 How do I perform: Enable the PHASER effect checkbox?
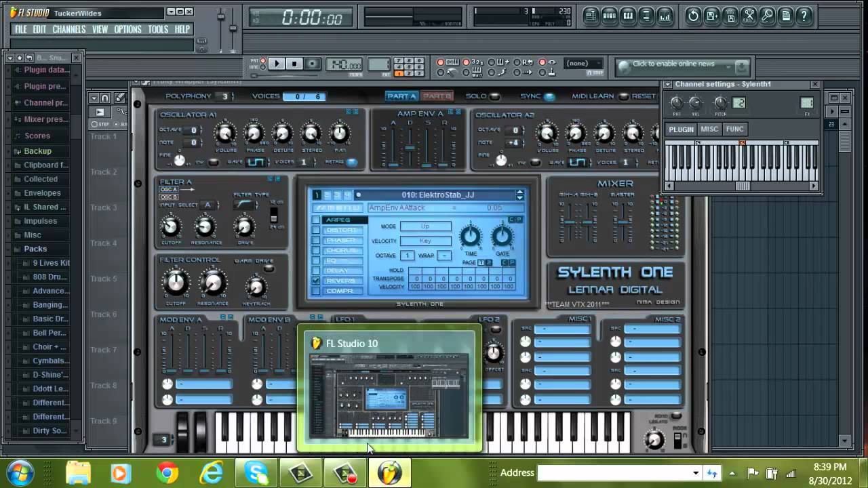pyautogui.click(x=316, y=240)
